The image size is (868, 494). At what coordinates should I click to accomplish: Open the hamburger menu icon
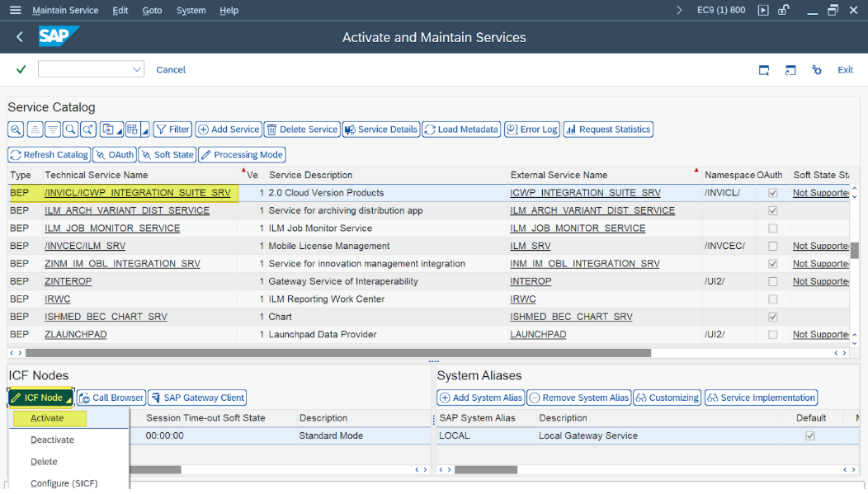(15, 10)
